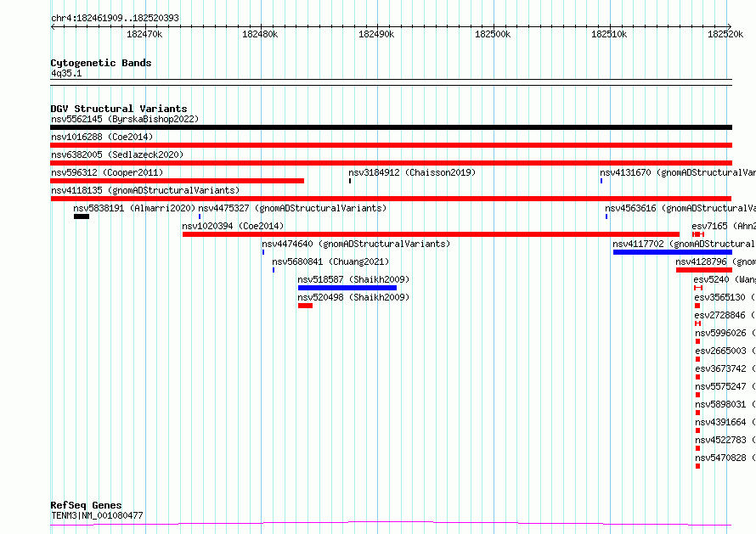Select red square under esv3565130
Viewport: 756px width, 534px height.
(697, 306)
